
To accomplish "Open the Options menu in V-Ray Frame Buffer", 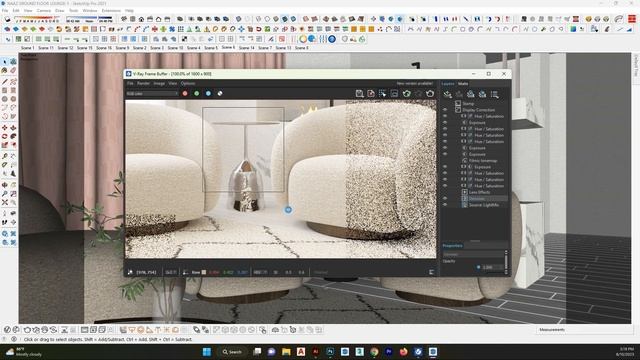I will [188, 83].
